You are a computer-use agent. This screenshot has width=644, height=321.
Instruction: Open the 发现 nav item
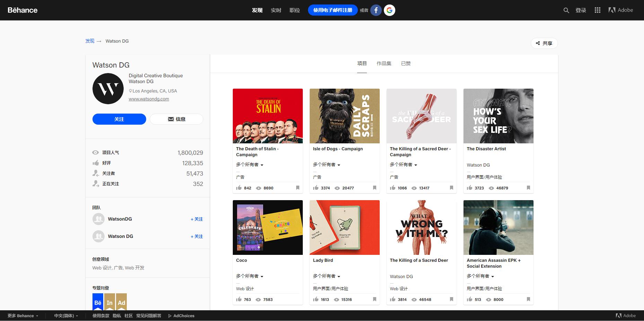257,10
